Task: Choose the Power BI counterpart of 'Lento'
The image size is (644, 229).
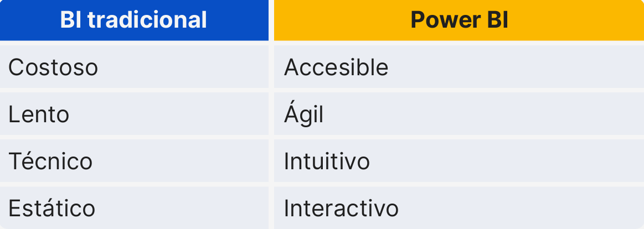Action: 303,114
